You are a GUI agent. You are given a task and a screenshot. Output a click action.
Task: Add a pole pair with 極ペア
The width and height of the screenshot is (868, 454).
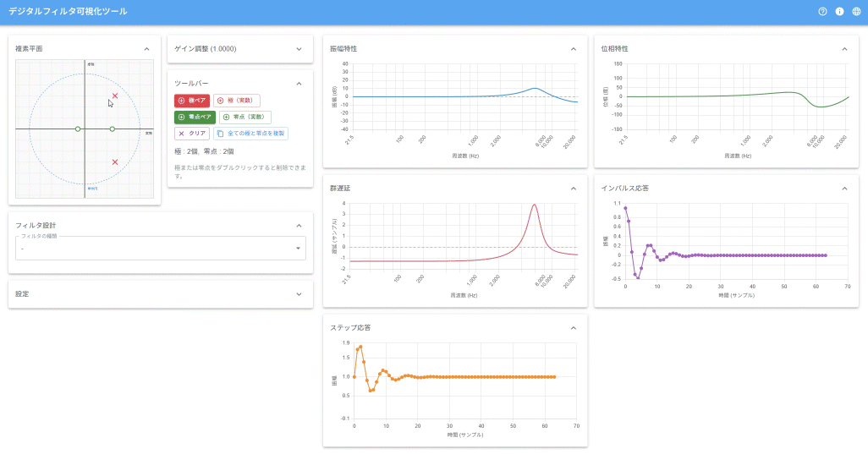coord(192,101)
